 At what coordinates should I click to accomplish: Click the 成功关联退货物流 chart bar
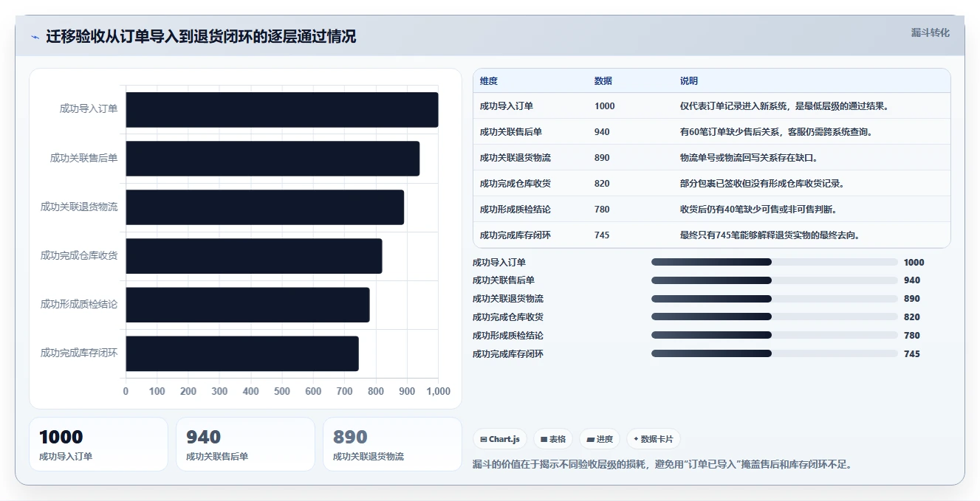tap(265, 207)
